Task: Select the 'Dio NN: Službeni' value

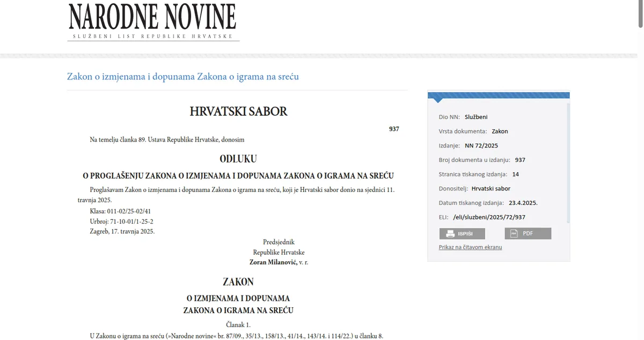Action: point(476,117)
